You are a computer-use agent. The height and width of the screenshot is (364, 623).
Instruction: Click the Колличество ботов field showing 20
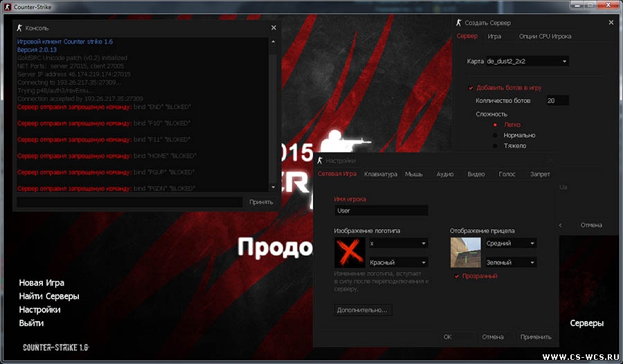557,100
